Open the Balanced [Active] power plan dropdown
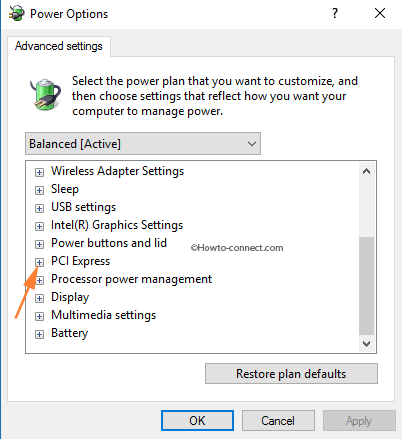Viewport: 402px width, 439px height. point(143,144)
